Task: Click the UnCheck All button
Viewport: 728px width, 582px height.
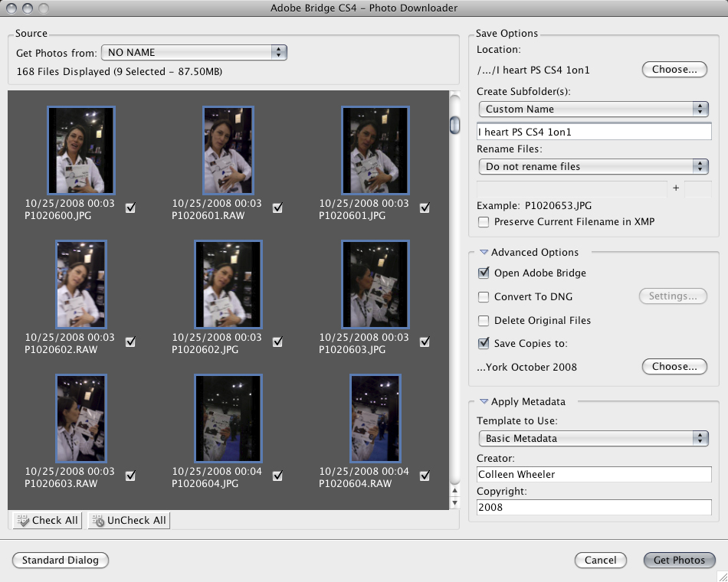Action: pos(129,520)
